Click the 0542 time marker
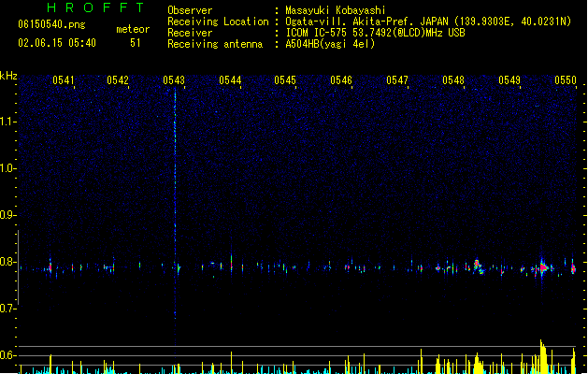Screen dimensions: 588x374 [x=118, y=80]
